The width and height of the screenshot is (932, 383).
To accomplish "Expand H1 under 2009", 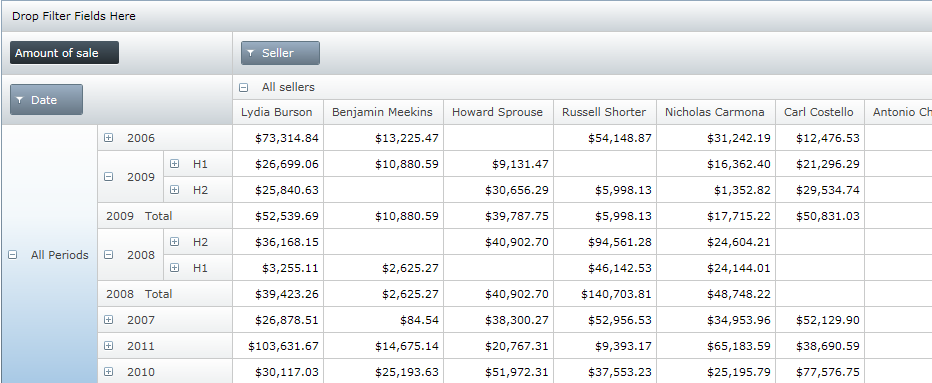I will 174,164.
